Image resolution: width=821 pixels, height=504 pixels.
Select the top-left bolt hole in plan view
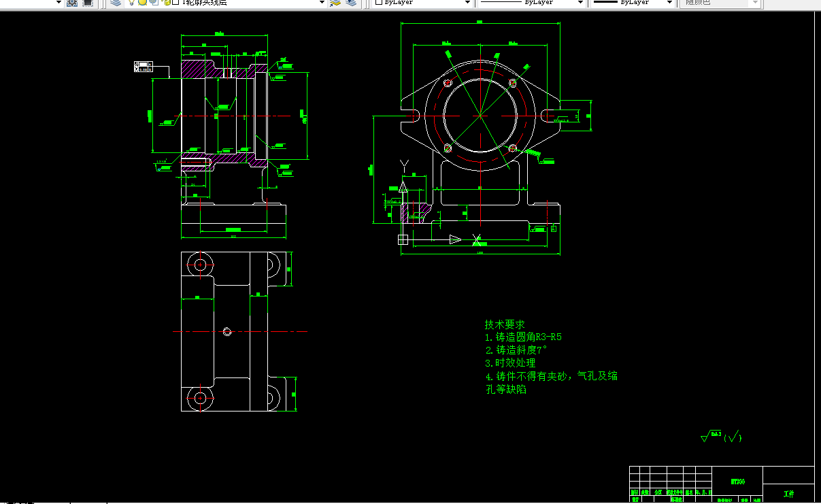pos(200,265)
